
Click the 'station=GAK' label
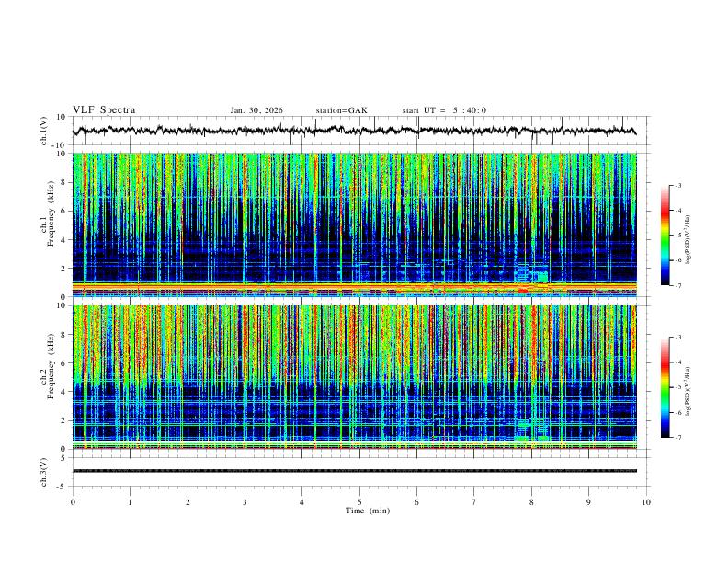pyautogui.click(x=341, y=110)
